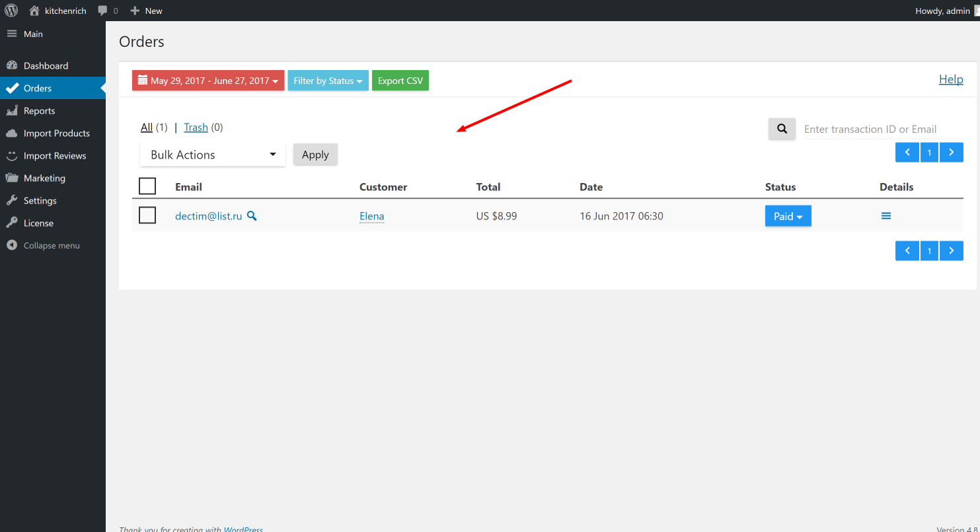Click the 16 Jun 2017 06:30 date cell

coord(621,216)
